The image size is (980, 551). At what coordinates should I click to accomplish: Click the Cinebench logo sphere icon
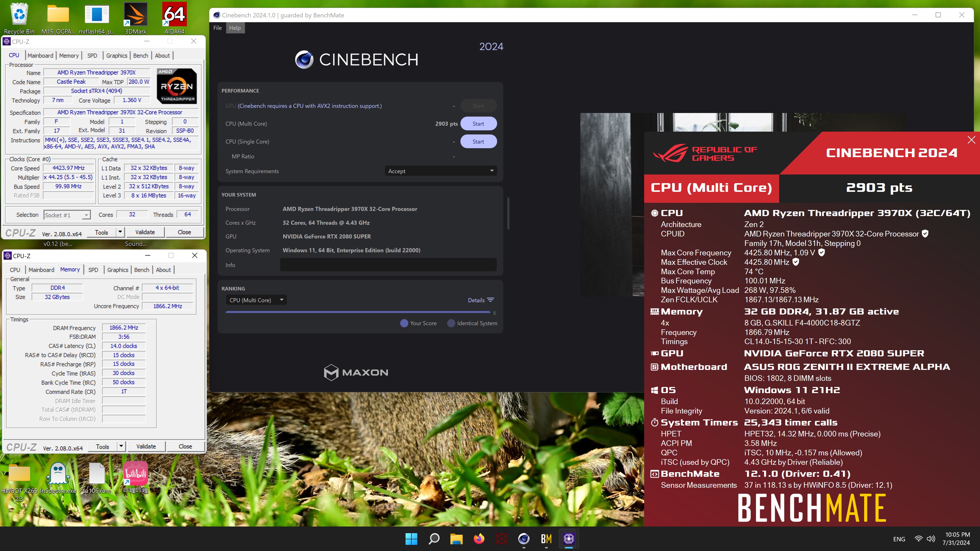[x=304, y=60]
